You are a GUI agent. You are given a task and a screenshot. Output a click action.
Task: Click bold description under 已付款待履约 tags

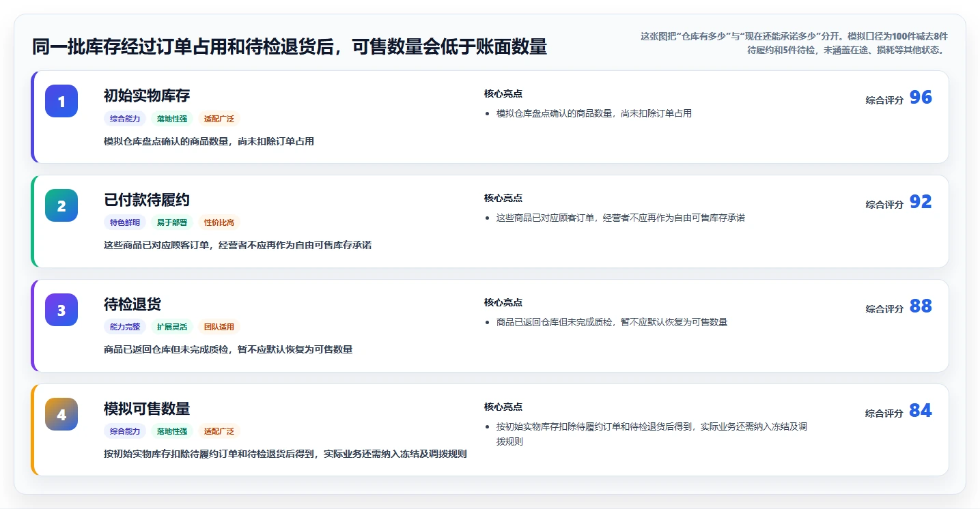click(238, 245)
